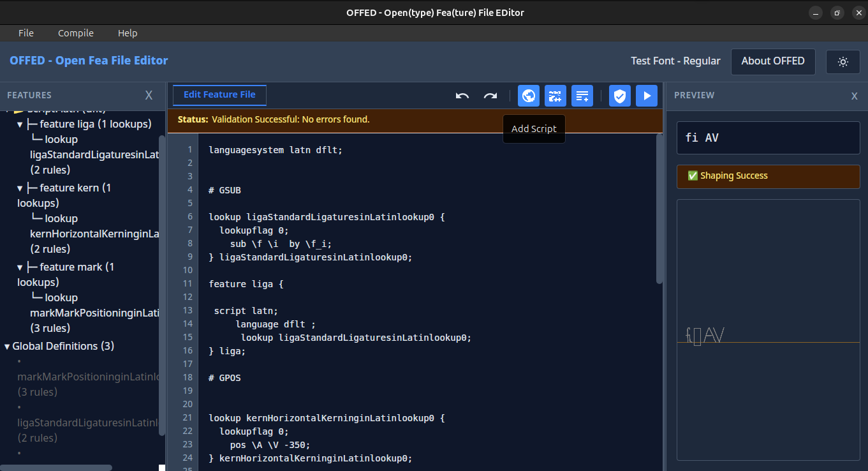Close the Preview panel
Viewport: 868px width, 471px height.
click(855, 96)
